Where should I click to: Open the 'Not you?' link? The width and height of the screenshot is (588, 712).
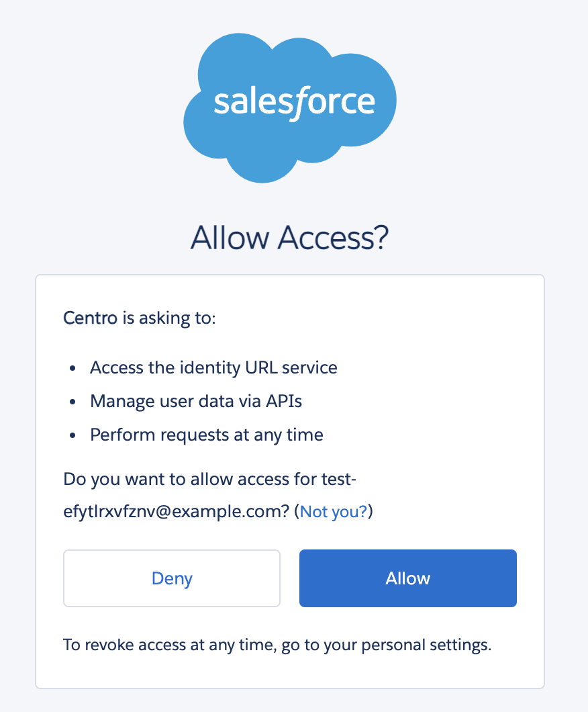click(334, 512)
